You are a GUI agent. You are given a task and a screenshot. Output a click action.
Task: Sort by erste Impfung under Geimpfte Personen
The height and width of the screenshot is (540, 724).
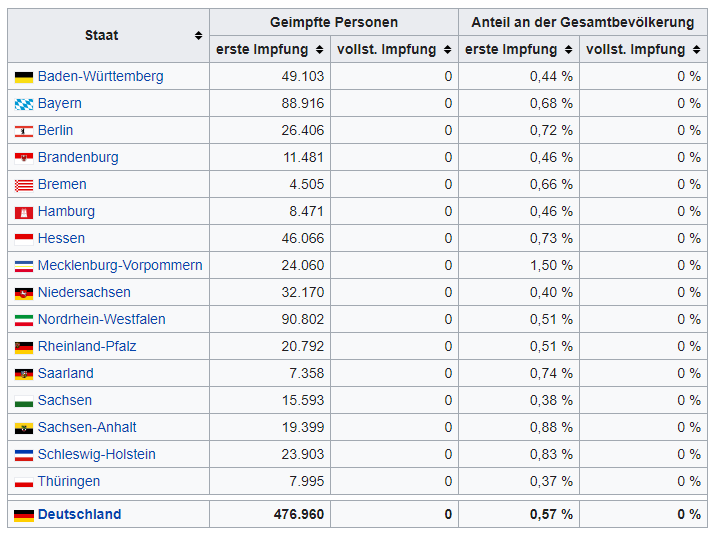coord(319,50)
